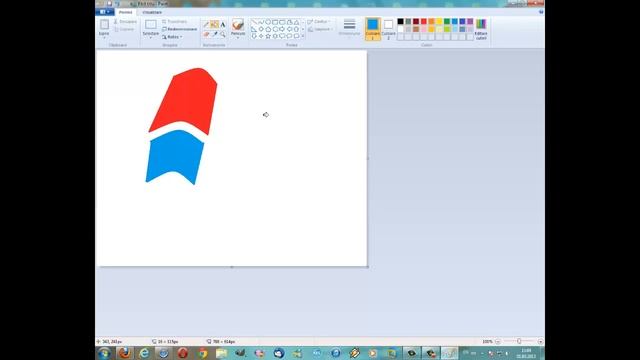Select the Right triangle shape

point(254,29)
